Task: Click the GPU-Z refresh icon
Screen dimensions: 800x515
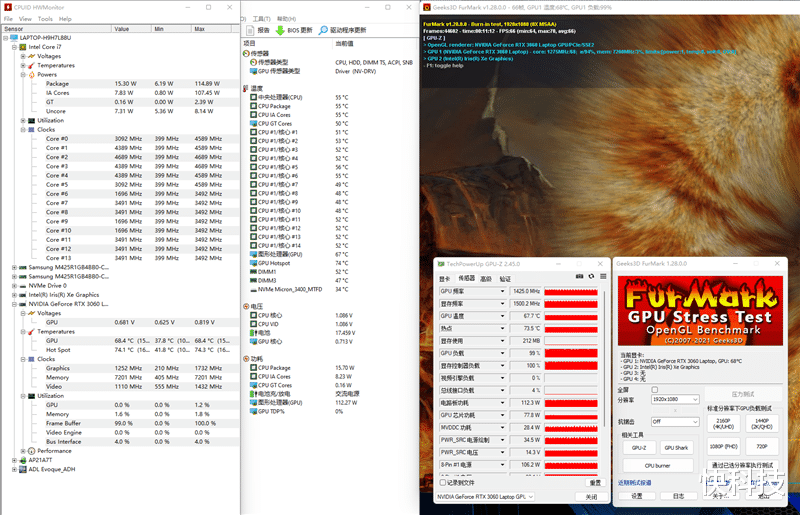Action: tap(591, 277)
